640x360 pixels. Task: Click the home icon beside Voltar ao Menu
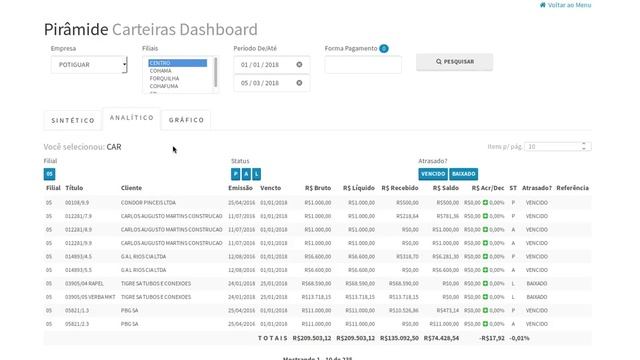[x=542, y=5]
